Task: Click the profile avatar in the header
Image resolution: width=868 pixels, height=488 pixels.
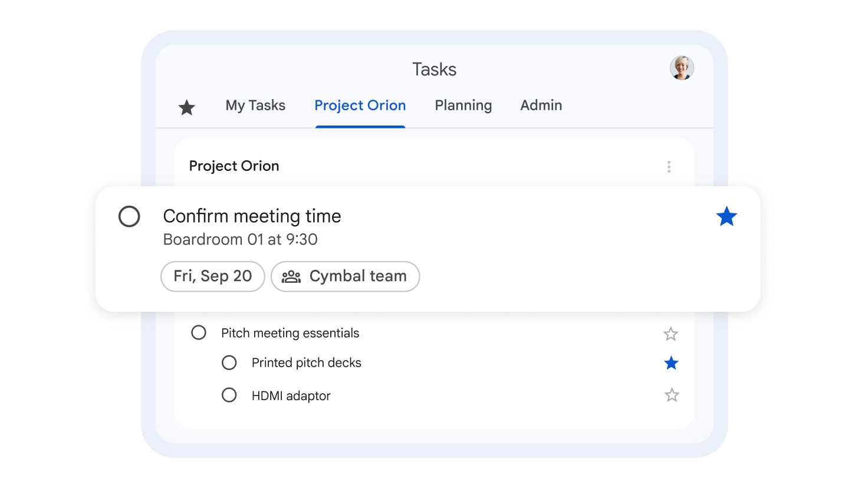Action: 682,68
